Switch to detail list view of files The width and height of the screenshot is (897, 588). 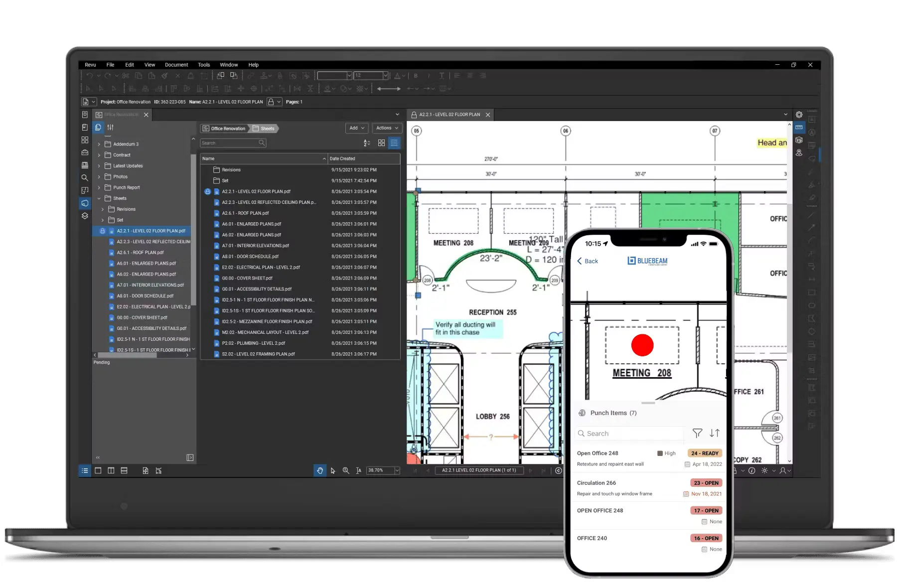[394, 143]
